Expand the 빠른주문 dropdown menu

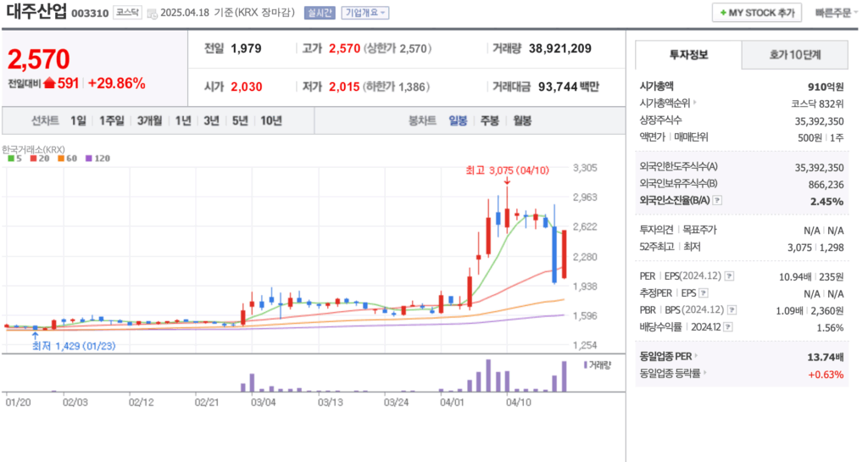pyautogui.click(x=837, y=13)
